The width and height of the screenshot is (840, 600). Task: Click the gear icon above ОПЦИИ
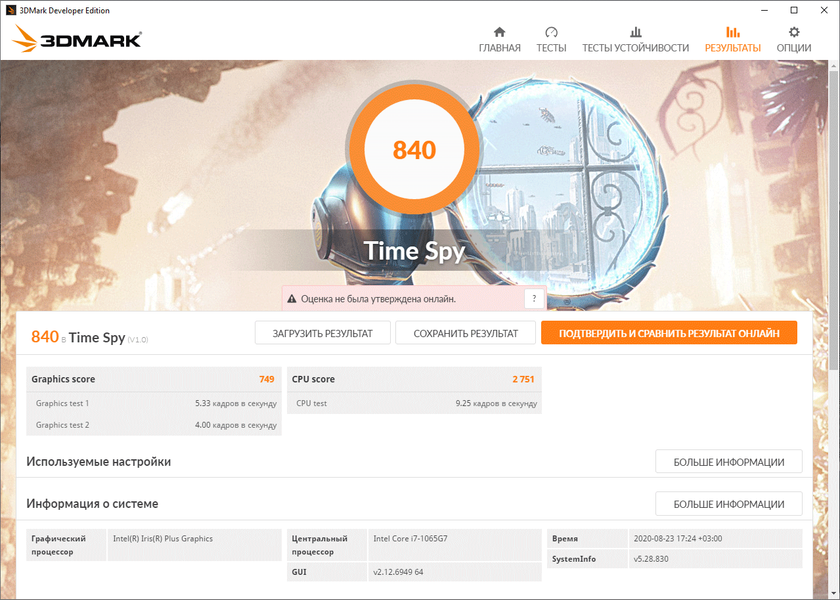coord(794,32)
